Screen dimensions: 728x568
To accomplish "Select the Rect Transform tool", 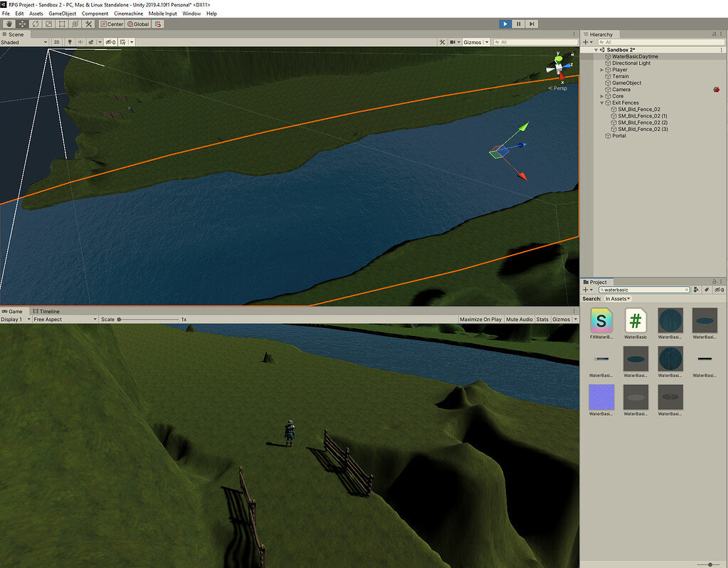I will pos(61,23).
